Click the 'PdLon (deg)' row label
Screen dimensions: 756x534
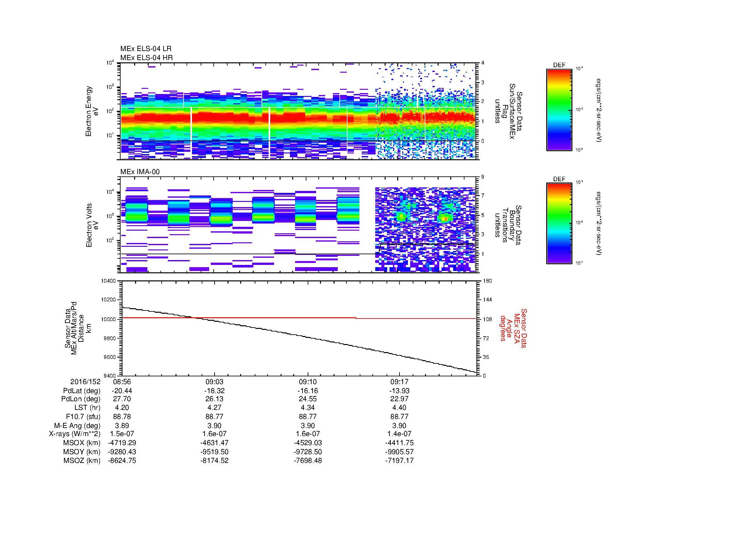[81, 399]
